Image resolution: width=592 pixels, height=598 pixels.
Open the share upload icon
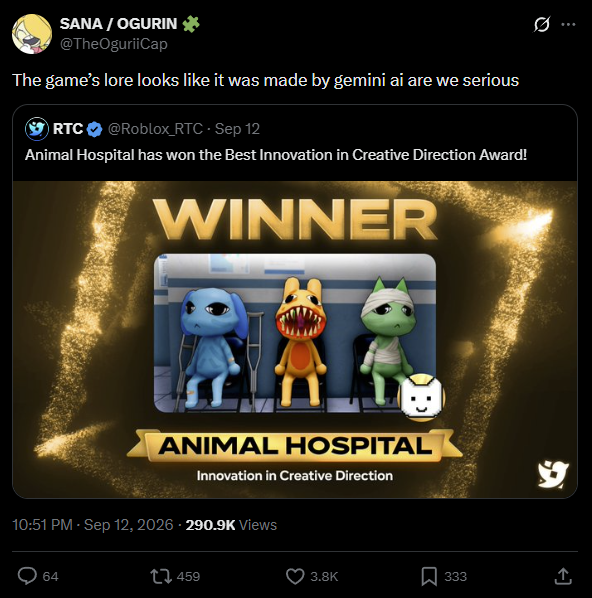(563, 576)
